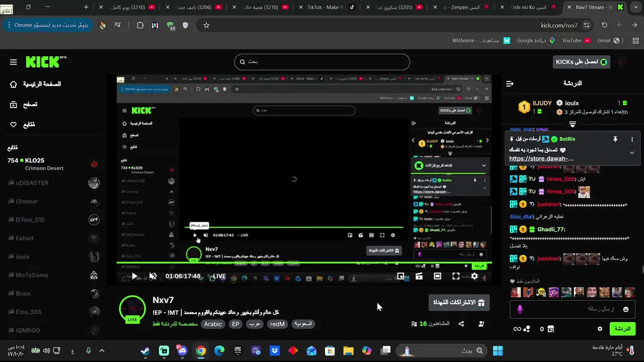
Task: Open Nxv7 streamer avatar
Action: (x=132, y=309)
